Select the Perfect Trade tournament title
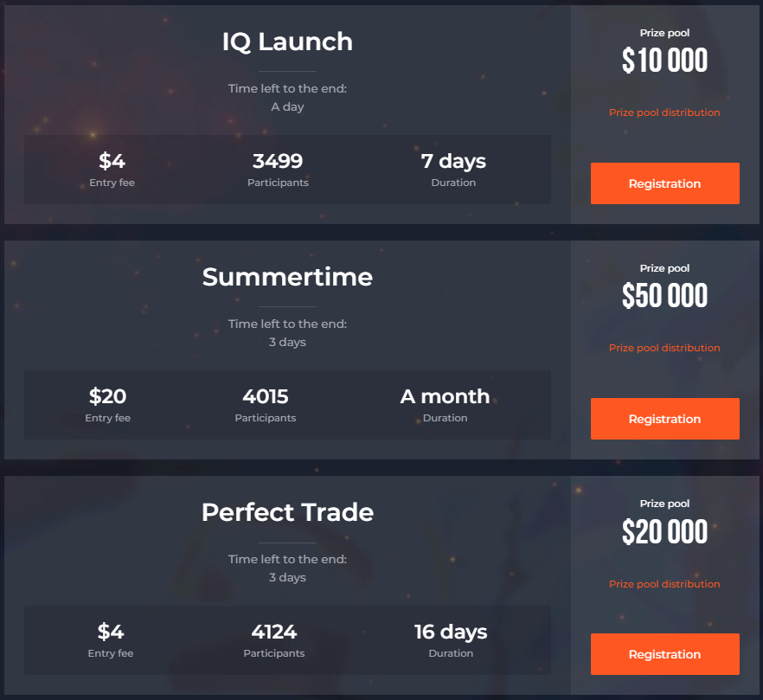The image size is (763, 700). click(287, 512)
